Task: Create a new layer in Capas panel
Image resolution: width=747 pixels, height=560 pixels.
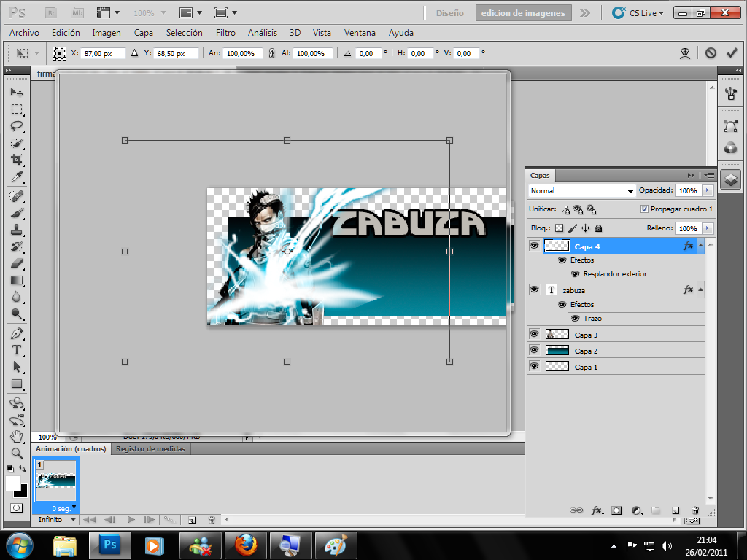Action: click(x=675, y=510)
